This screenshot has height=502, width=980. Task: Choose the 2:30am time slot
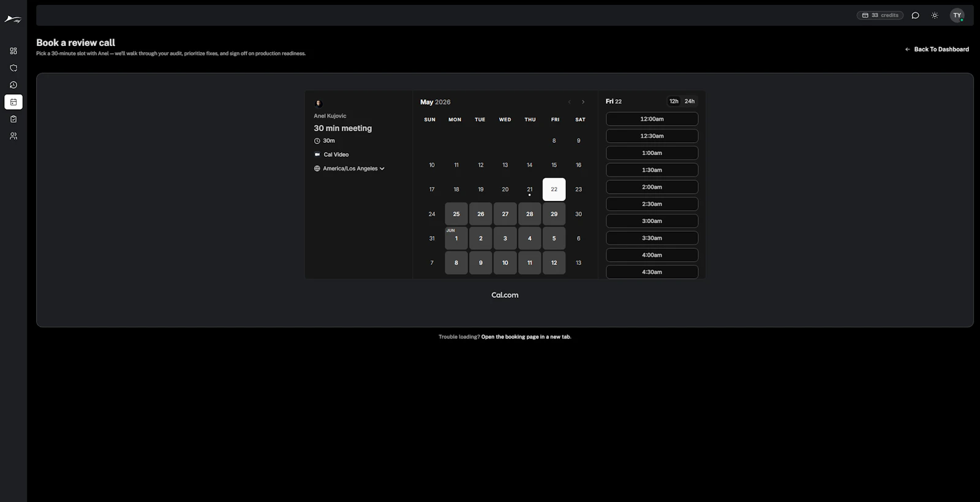pos(652,204)
